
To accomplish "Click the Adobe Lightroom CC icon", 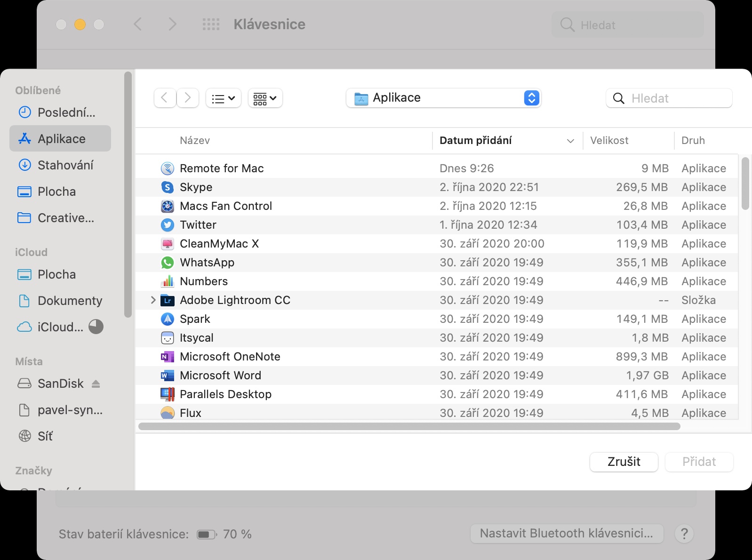I will [168, 300].
